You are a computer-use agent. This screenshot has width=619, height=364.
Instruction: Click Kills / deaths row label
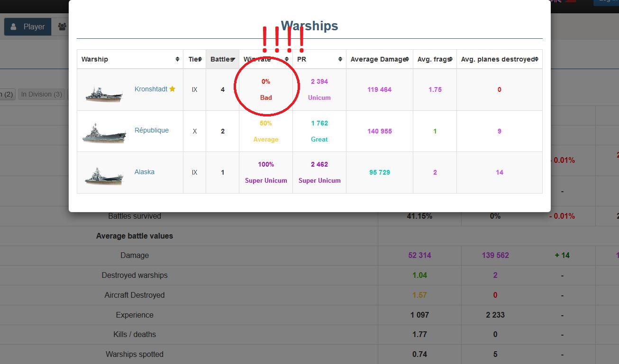[135, 334]
